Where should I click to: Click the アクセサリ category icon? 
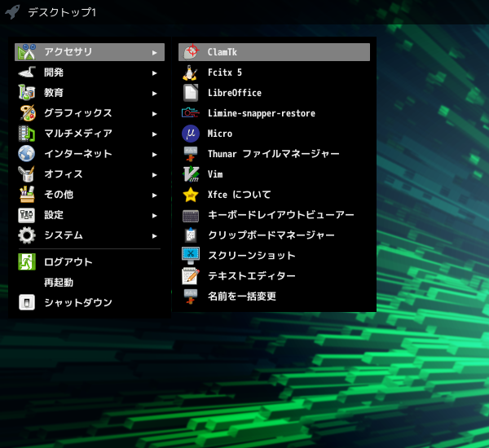coord(27,52)
